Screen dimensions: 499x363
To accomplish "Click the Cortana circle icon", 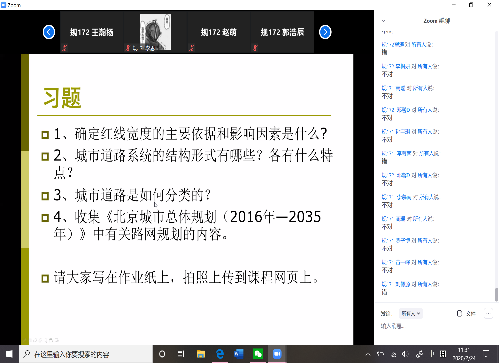I will (162, 354).
